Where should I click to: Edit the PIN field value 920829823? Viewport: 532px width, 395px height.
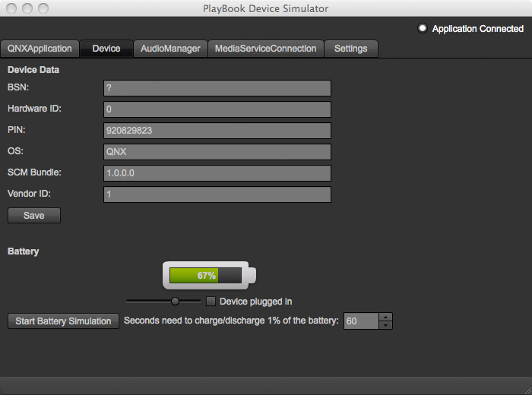click(217, 131)
